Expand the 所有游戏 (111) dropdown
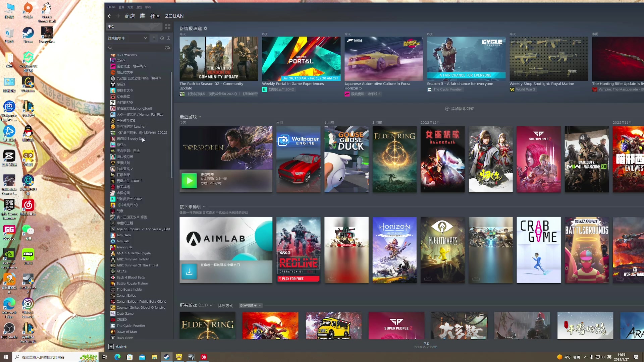 211,305
